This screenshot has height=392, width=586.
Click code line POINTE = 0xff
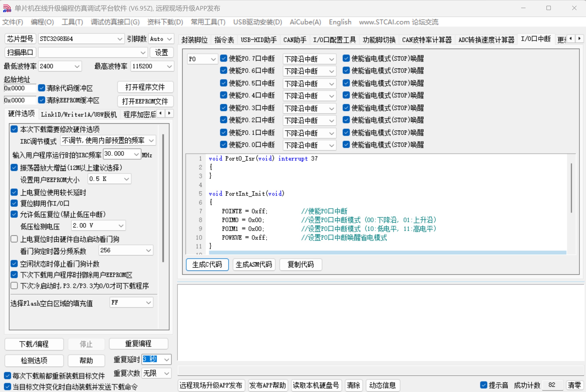click(245, 211)
